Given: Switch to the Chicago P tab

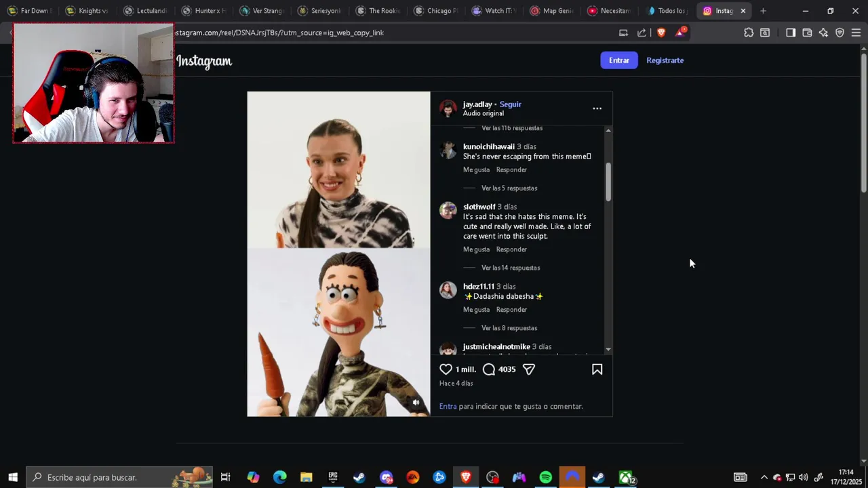Looking at the screenshot, I should 435,11.
